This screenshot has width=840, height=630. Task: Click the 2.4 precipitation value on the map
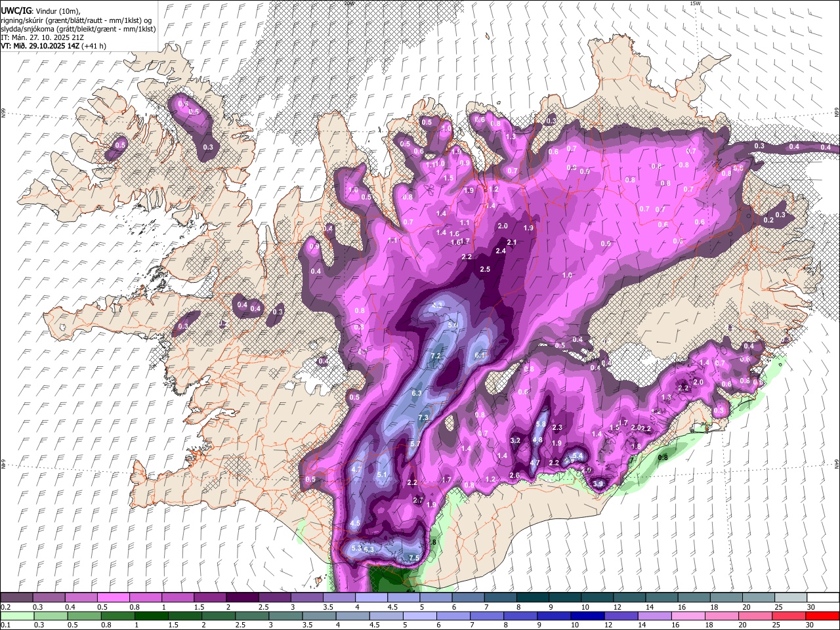[x=501, y=251]
